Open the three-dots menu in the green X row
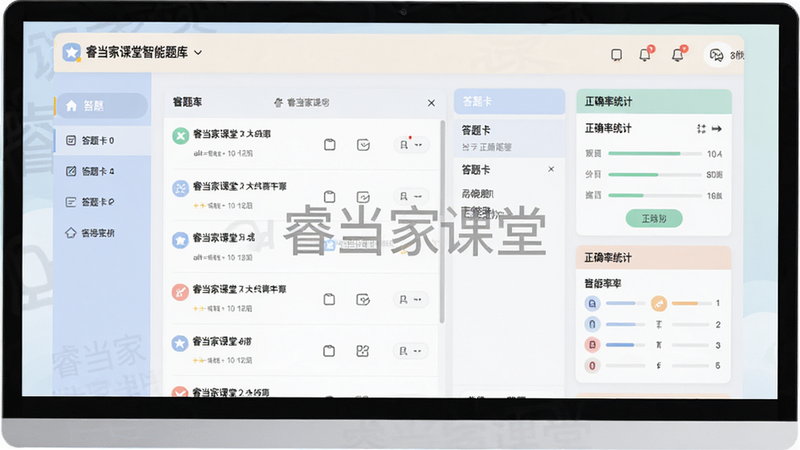800x450 pixels. 418,145
